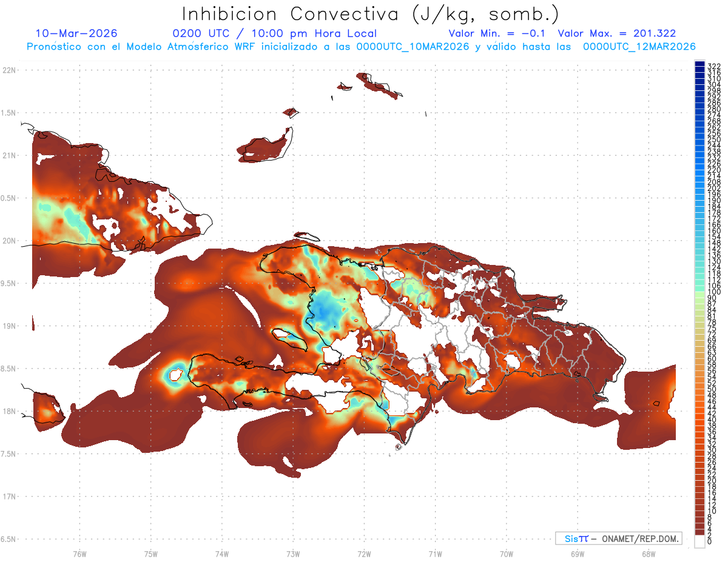Click the '69W' longitude label
The height and width of the screenshot is (562, 728).
click(x=578, y=554)
